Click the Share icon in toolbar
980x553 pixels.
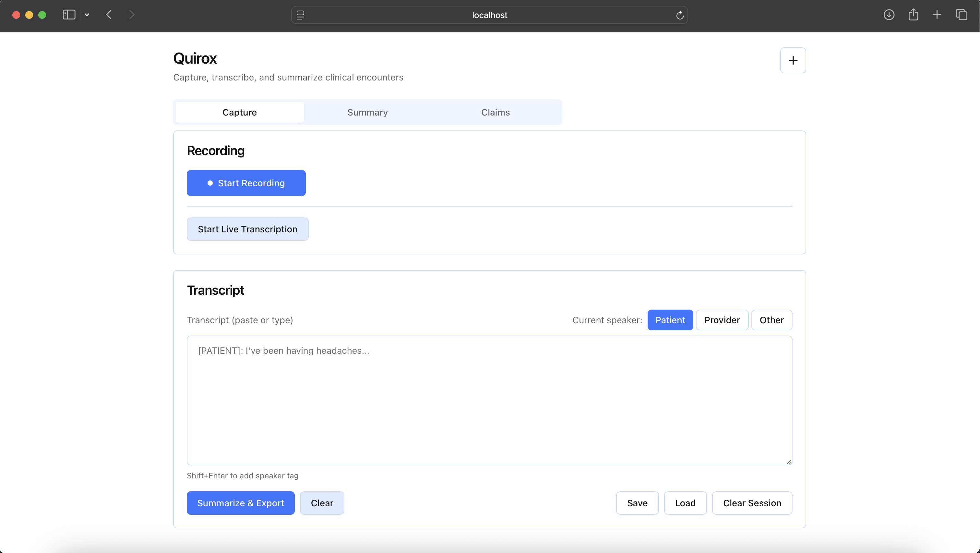913,15
